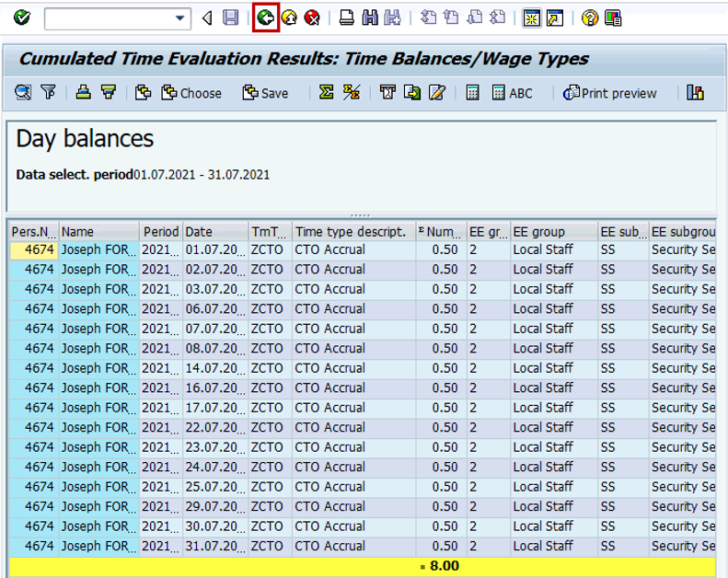Click the red Cancel icon
The width and height of the screenshot is (728, 578).
coord(312,17)
